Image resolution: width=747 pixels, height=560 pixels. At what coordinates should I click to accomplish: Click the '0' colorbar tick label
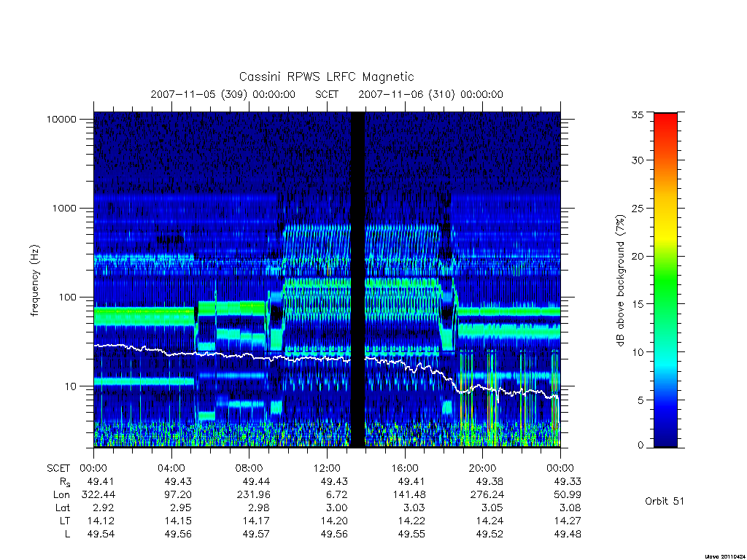click(x=640, y=446)
